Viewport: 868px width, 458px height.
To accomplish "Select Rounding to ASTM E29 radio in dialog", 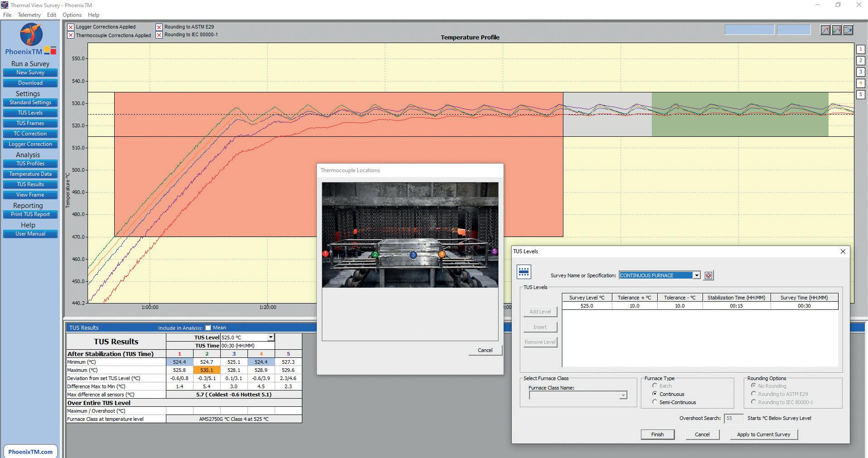I will (x=753, y=394).
